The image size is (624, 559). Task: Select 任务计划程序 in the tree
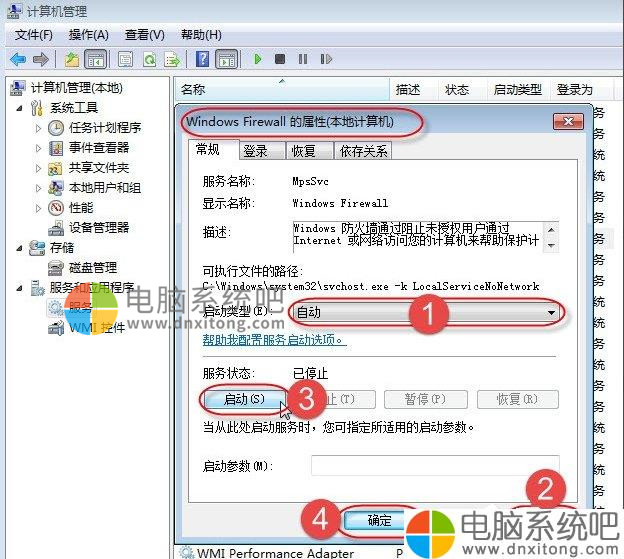click(105, 128)
